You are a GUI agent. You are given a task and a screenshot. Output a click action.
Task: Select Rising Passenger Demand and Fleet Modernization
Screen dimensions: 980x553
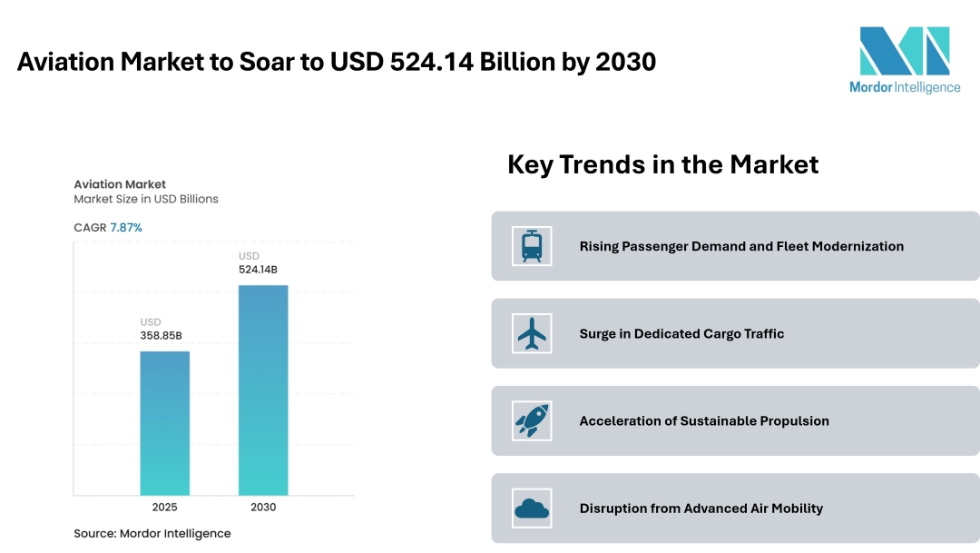pyautogui.click(x=741, y=246)
